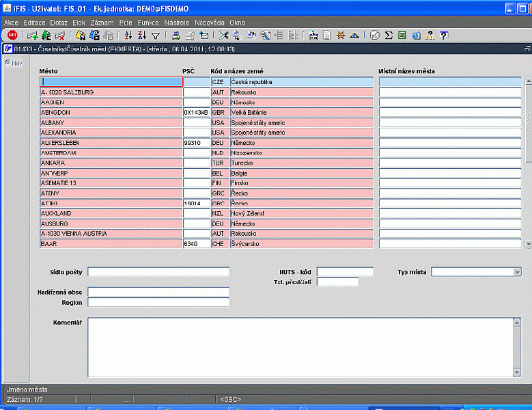
Task: Click the blue execute-query icon
Action: 94,36
